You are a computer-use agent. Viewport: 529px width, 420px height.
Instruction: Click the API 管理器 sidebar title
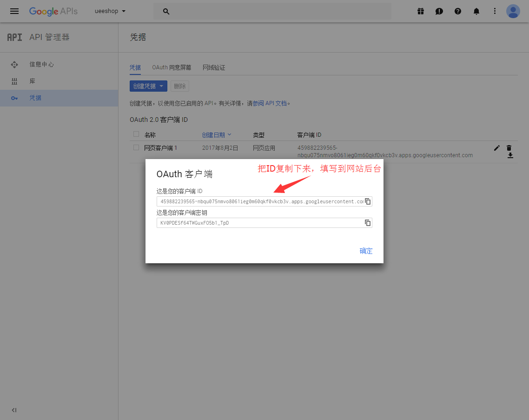[x=49, y=37]
